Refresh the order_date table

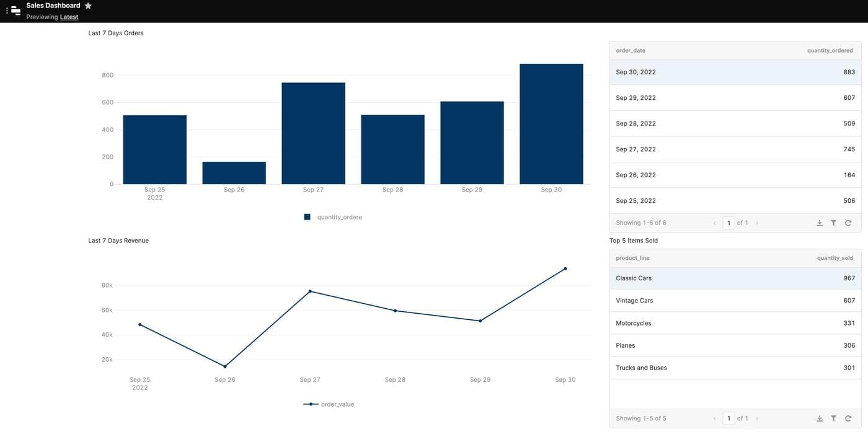pyautogui.click(x=848, y=223)
